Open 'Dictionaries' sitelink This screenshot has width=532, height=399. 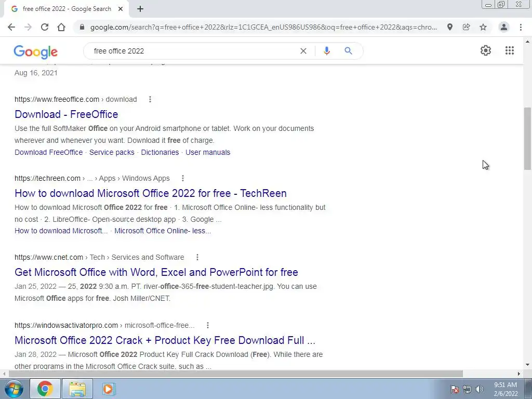tap(160, 152)
